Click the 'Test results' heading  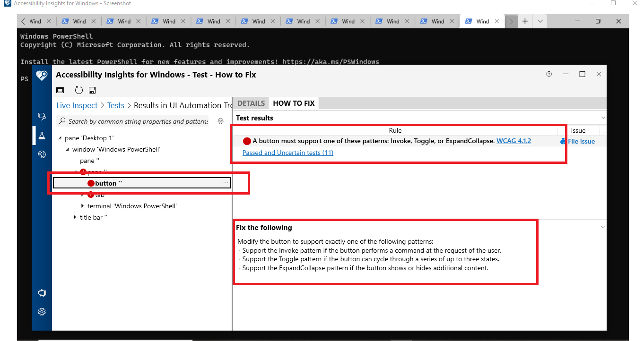coord(254,118)
